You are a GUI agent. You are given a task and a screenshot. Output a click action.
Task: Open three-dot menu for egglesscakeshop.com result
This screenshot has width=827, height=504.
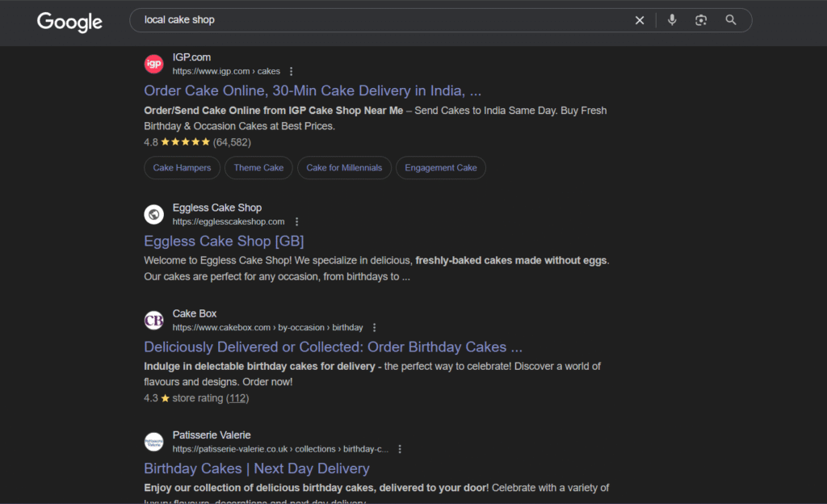coord(297,222)
